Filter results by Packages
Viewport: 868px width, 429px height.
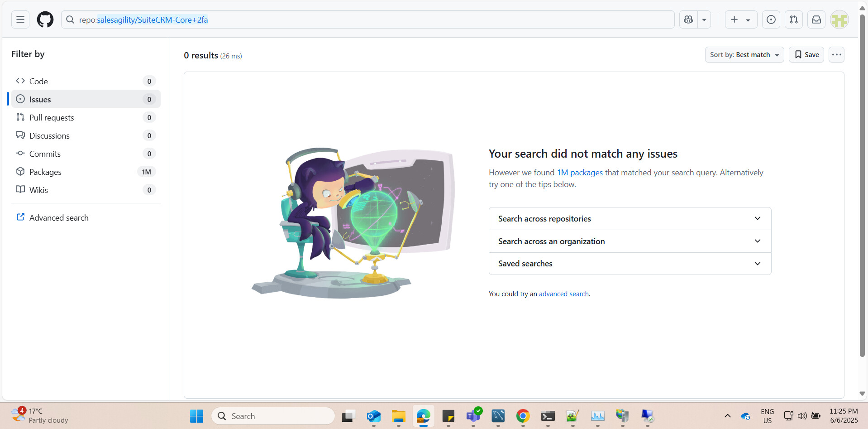pyautogui.click(x=86, y=172)
